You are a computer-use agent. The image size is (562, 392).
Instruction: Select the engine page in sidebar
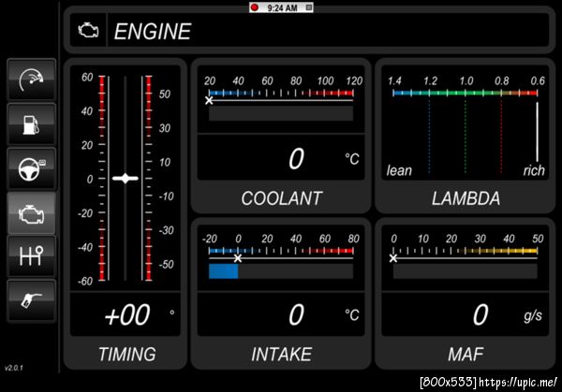(32, 213)
